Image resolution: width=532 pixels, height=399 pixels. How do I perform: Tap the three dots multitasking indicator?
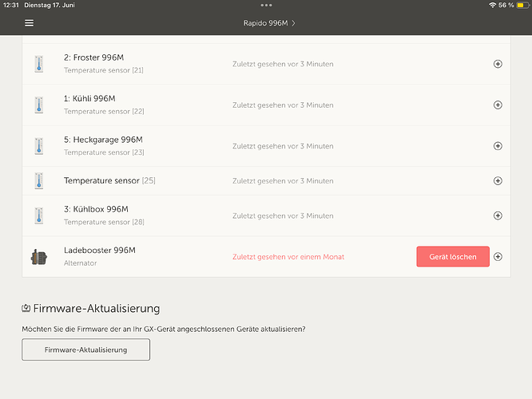266,5
